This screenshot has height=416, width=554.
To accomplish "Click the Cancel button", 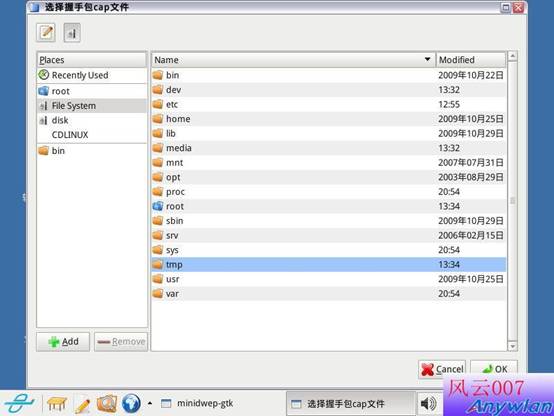I will 442,369.
